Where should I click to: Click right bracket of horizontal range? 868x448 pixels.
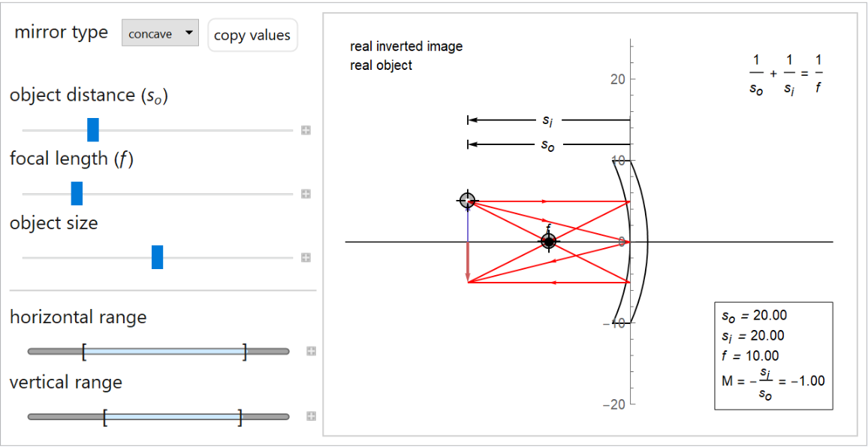click(x=245, y=351)
